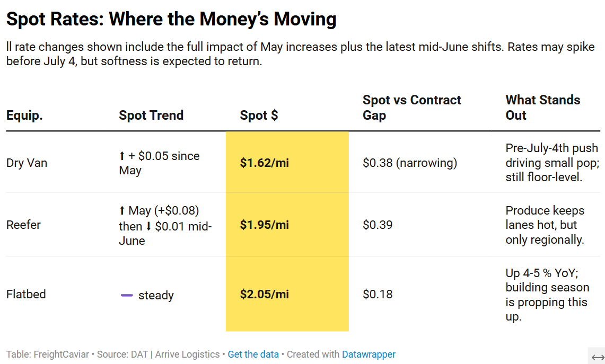The height and width of the screenshot is (364, 605).
Task: Click the Equip. column header
Action: coord(24,116)
